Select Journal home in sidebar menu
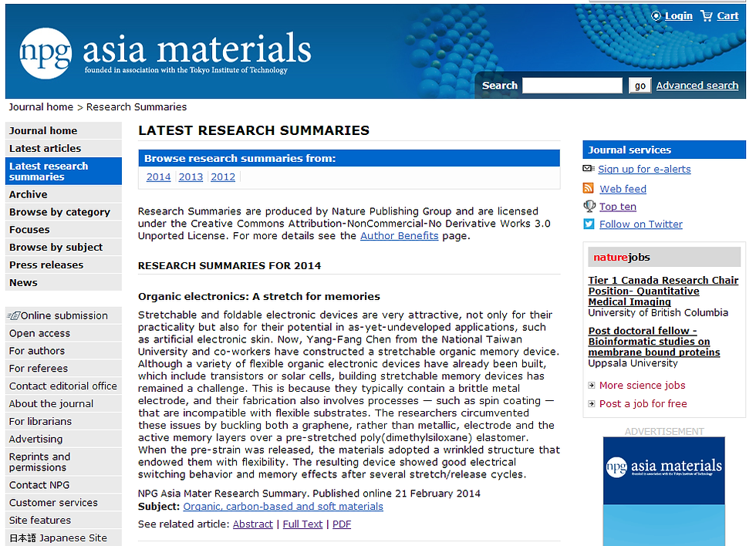Image resolution: width=756 pixels, height=546 pixels. coord(63,130)
